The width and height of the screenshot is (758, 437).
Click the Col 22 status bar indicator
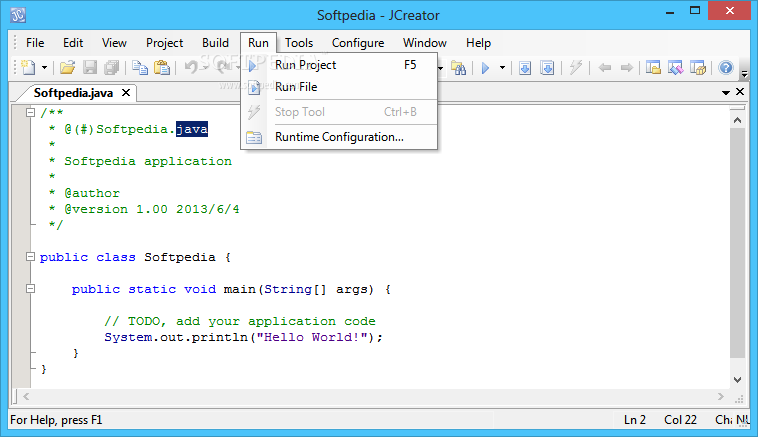[680, 420]
